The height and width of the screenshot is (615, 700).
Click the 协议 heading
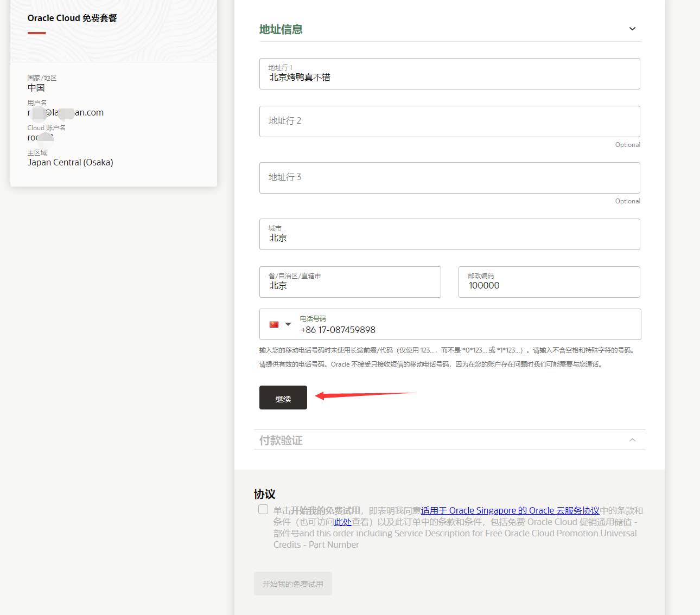coord(265,494)
